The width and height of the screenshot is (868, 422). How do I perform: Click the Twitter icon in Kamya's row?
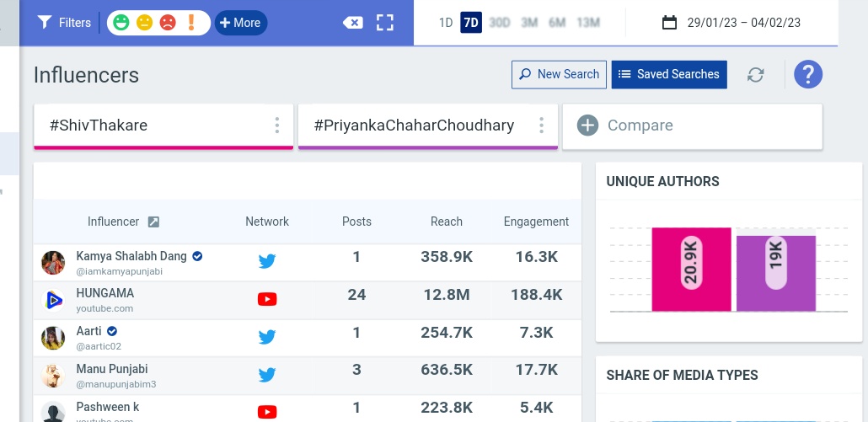[267, 261]
